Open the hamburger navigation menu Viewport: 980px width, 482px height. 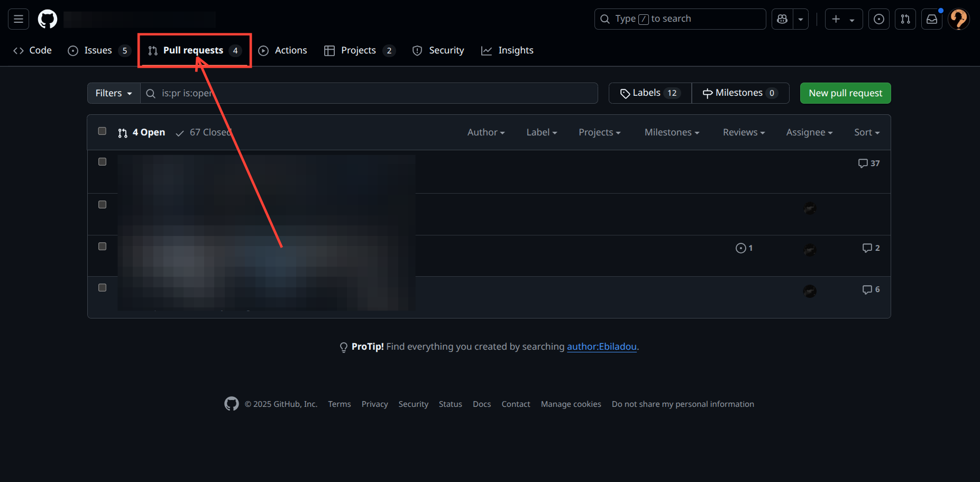point(19,20)
